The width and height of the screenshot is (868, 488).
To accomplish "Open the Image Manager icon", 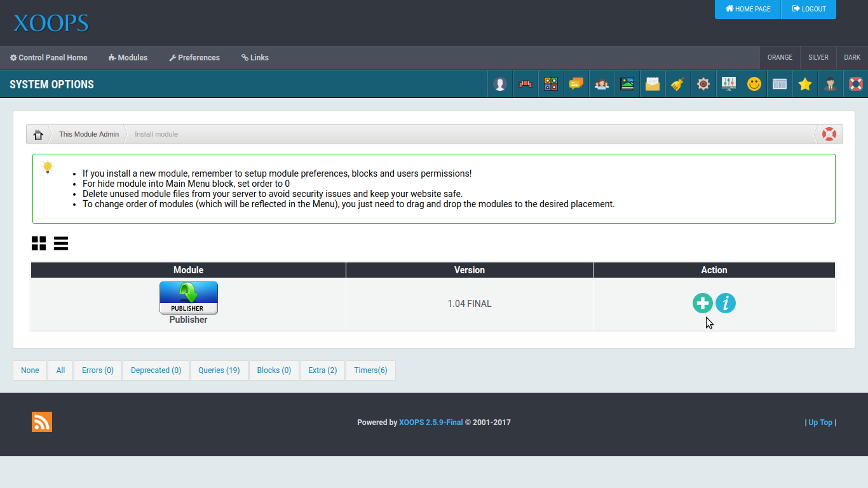I will [627, 83].
